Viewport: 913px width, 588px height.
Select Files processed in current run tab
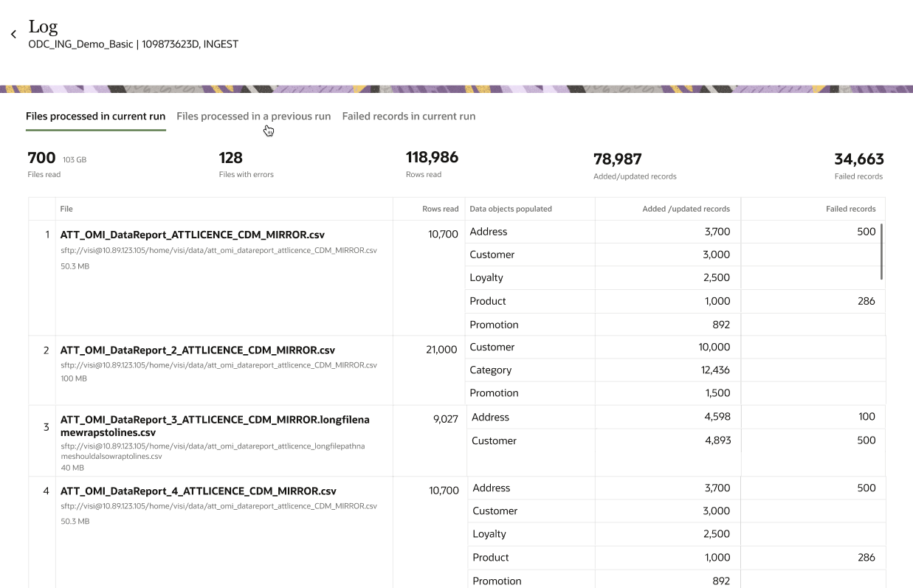pos(95,117)
